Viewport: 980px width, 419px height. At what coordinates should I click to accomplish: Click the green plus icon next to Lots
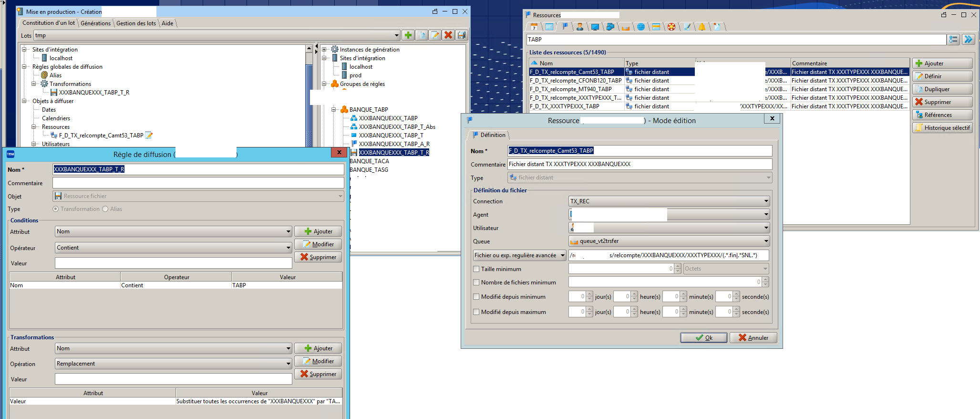408,35
